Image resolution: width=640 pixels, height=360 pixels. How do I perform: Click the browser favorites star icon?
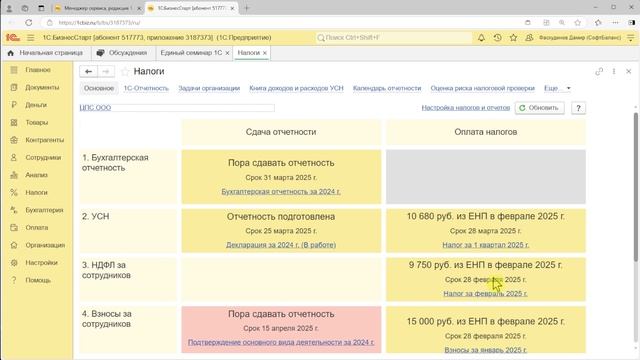[578, 22]
